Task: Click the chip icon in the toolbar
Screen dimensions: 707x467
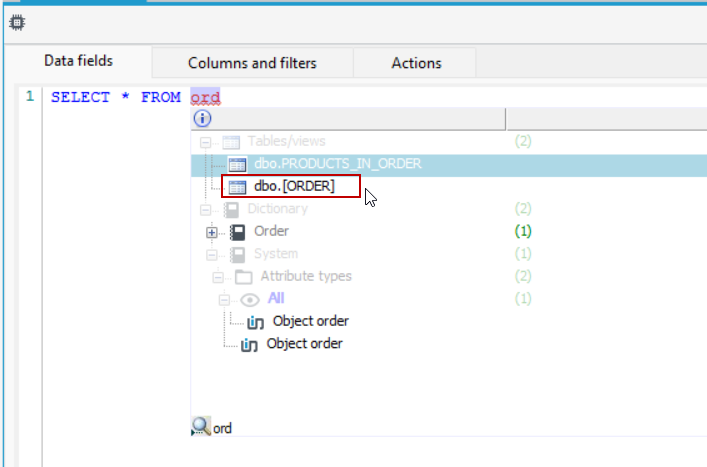Action: click(x=17, y=22)
